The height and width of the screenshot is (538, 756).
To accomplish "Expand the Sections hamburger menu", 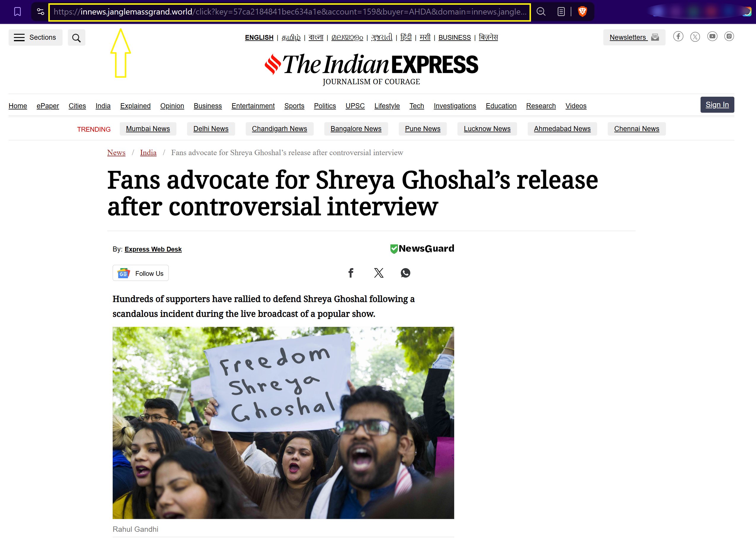I will pos(36,37).
